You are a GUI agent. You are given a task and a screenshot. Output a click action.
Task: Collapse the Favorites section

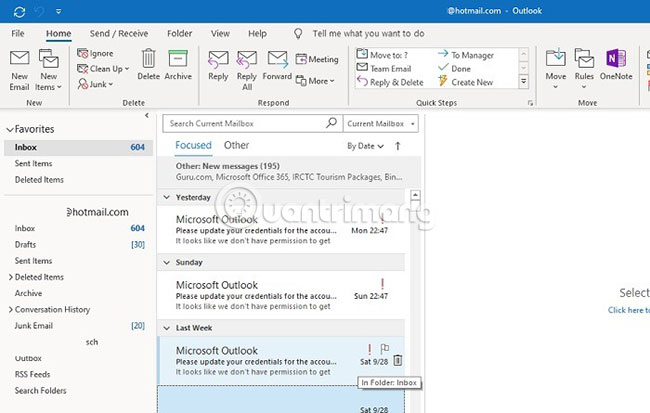[10, 130]
